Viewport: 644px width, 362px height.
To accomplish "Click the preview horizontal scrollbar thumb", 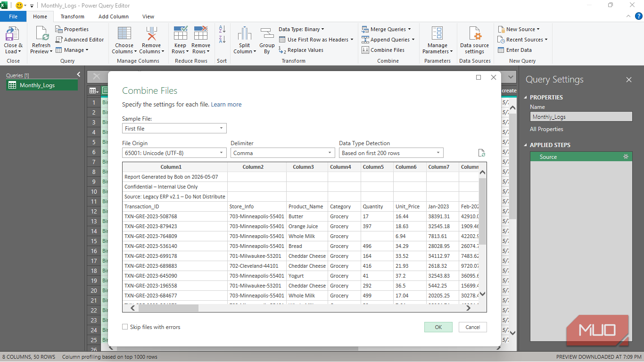I will click(168, 308).
